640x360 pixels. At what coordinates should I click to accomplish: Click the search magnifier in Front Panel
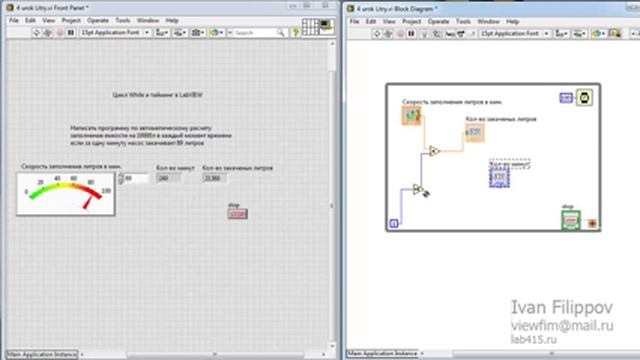280,33
